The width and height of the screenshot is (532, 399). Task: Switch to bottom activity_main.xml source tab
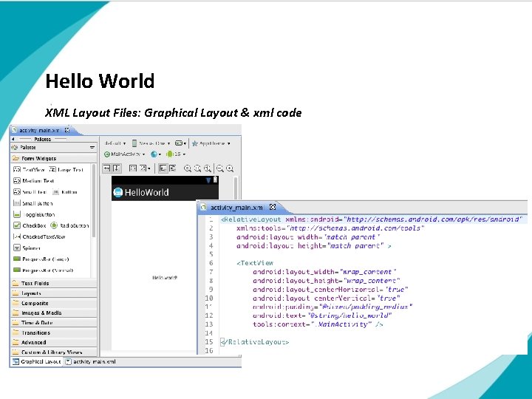[91, 361]
